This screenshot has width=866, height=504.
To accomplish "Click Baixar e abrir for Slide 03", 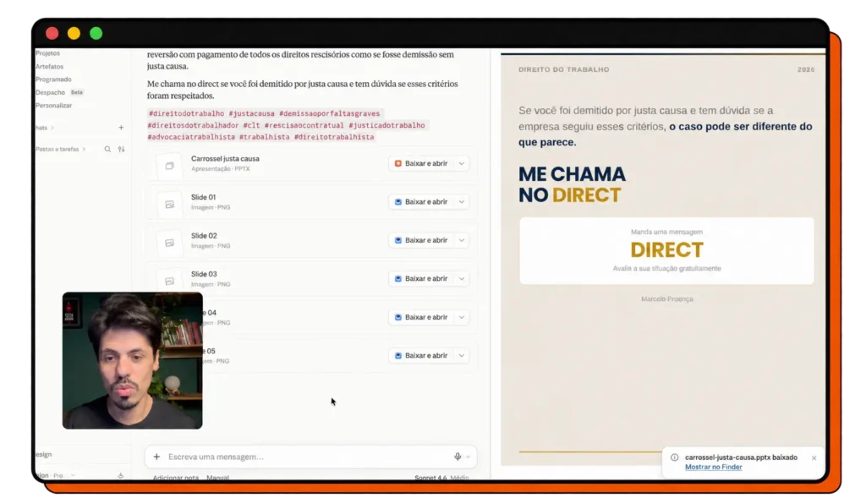I will [x=421, y=279].
